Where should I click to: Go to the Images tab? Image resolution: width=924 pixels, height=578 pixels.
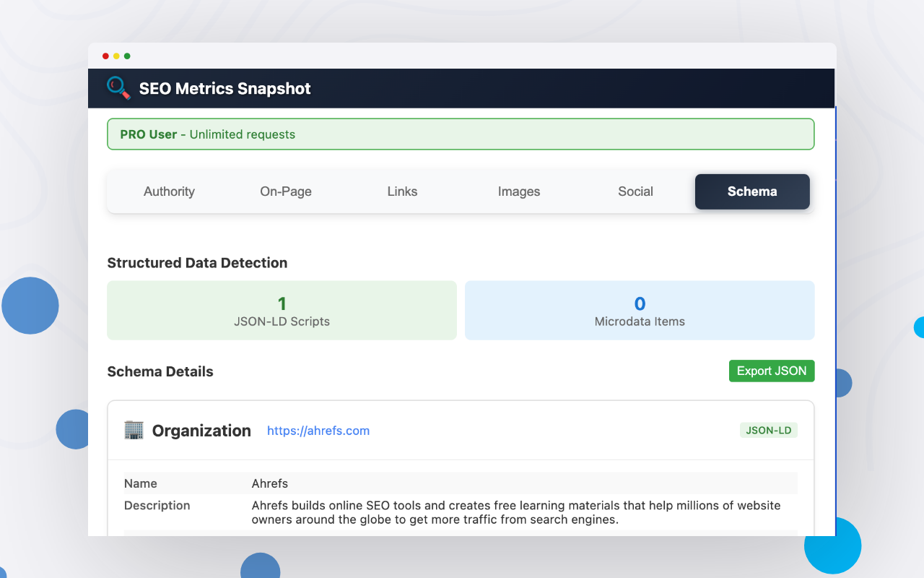[519, 191]
